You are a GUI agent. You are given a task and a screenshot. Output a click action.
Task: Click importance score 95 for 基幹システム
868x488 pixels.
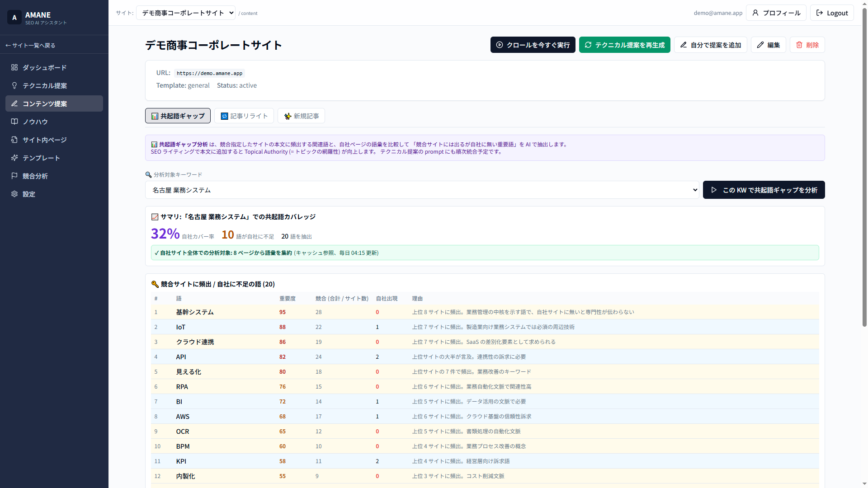tap(283, 312)
